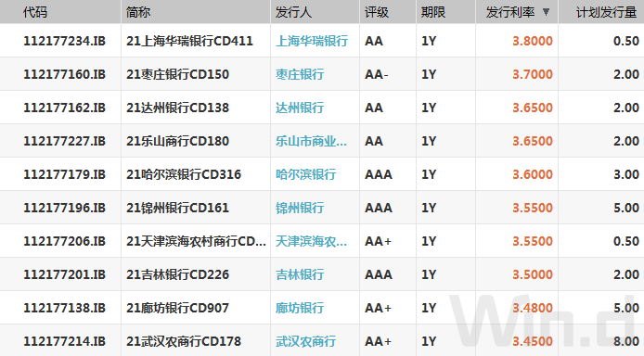Viewport: 644px width, 356px height.
Task: Click the 代码 column header
Action: click(35, 12)
